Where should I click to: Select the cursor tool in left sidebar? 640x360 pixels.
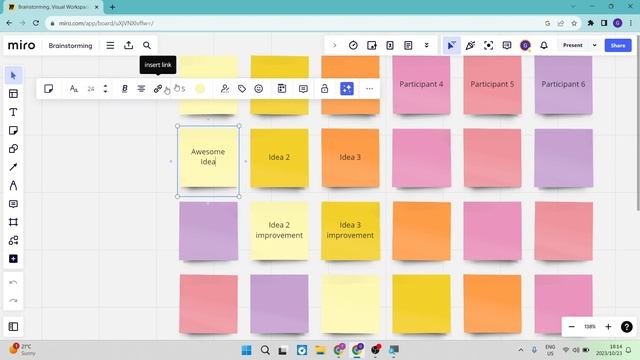pos(13,76)
